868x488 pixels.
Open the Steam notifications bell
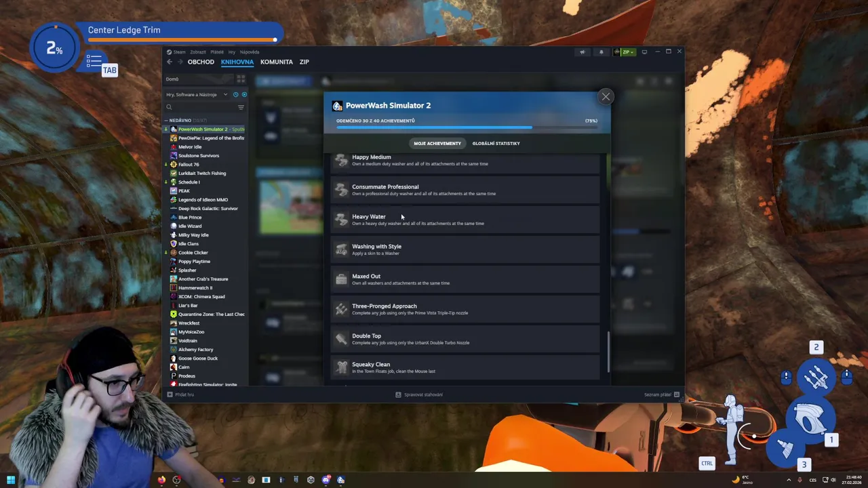[601, 52]
